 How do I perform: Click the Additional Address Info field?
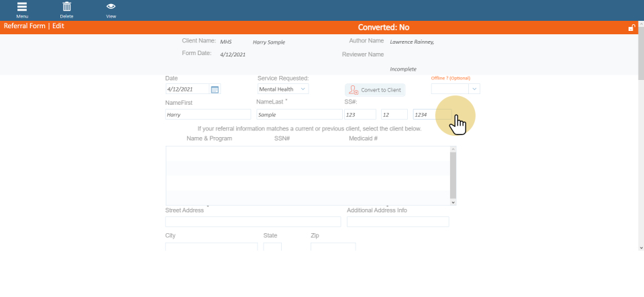tap(398, 222)
